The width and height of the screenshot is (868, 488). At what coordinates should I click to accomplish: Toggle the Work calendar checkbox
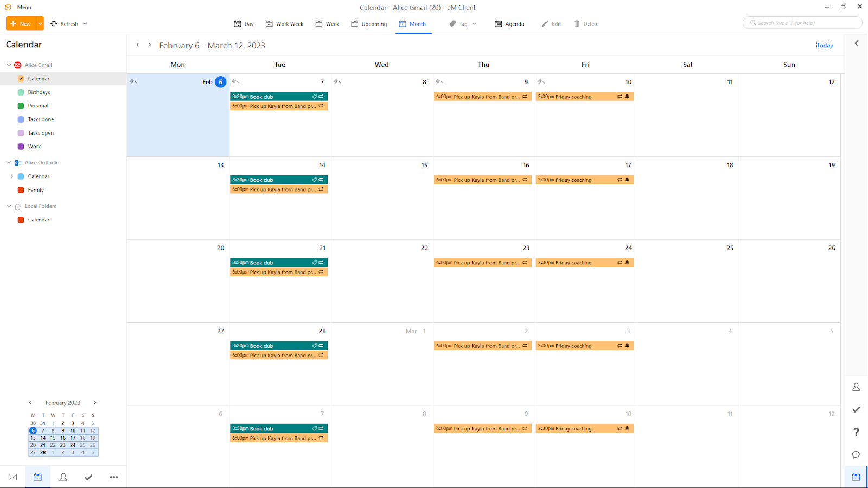click(x=21, y=147)
